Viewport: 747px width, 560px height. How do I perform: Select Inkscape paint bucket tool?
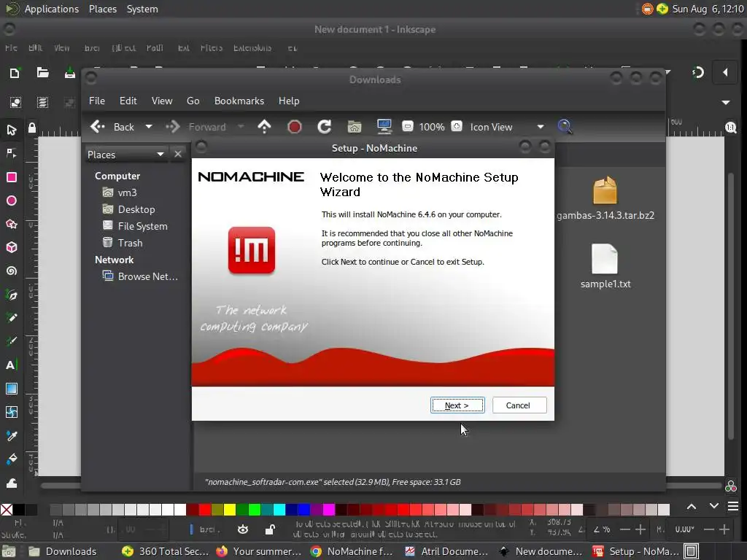(12, 459)
